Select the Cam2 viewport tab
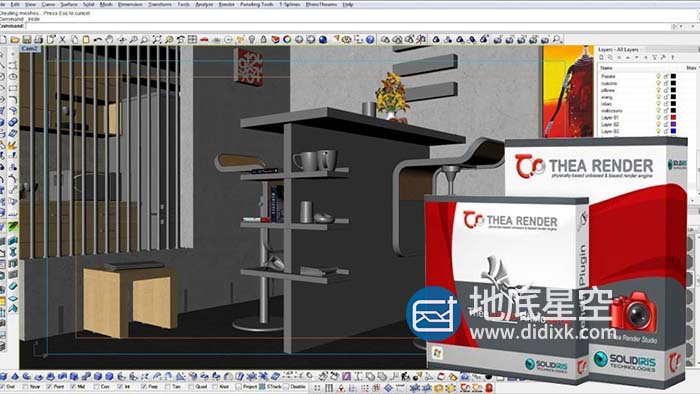 point(29,48)
